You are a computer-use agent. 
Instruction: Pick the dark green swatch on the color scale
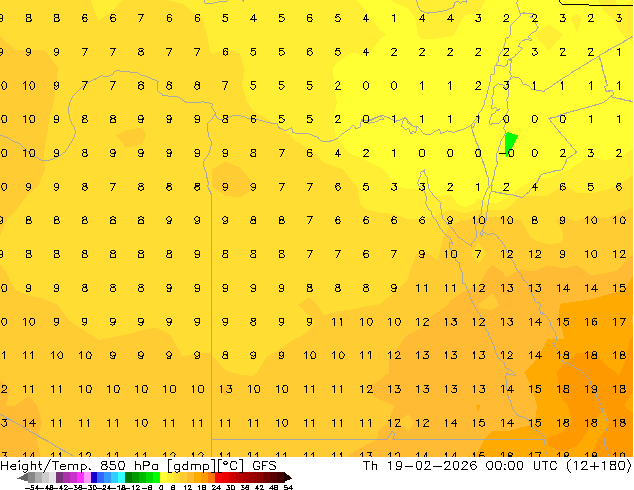(x=129, y=477)
